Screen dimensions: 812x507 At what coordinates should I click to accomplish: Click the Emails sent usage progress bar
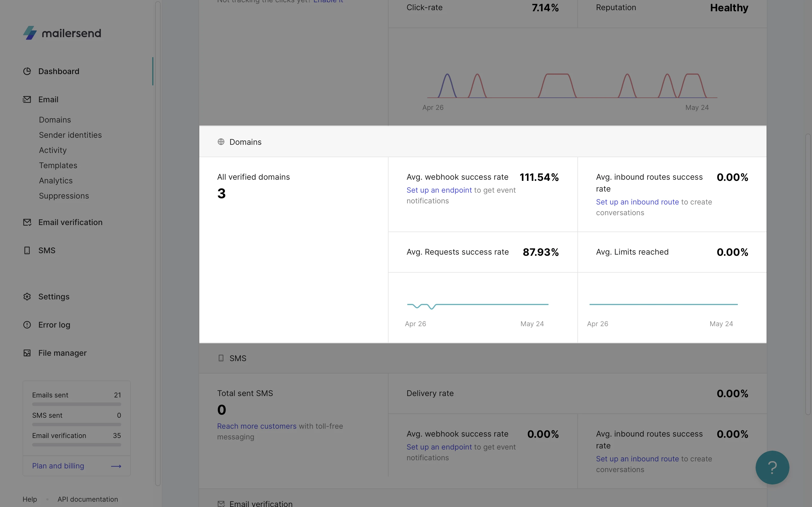(76, 404)
